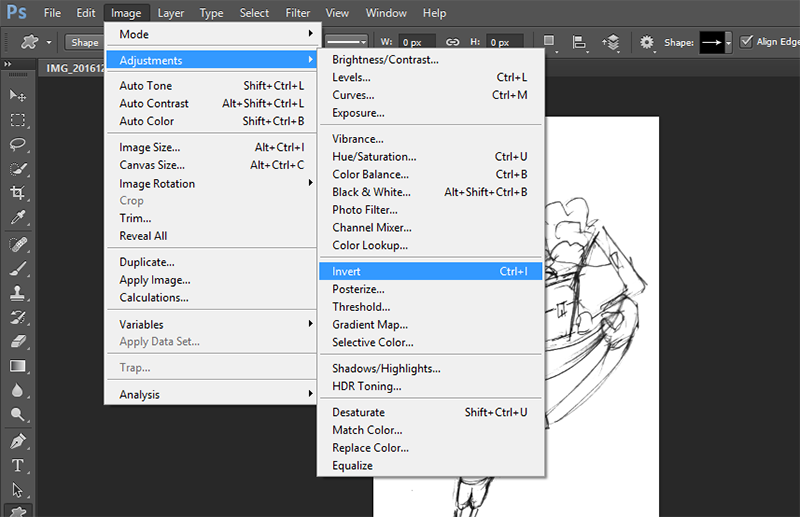Image resolution: width=800 pixels, height=517 pixels.
Task: Choose Hue/Saturation adjustment
Action: click(x=431, y=157)
